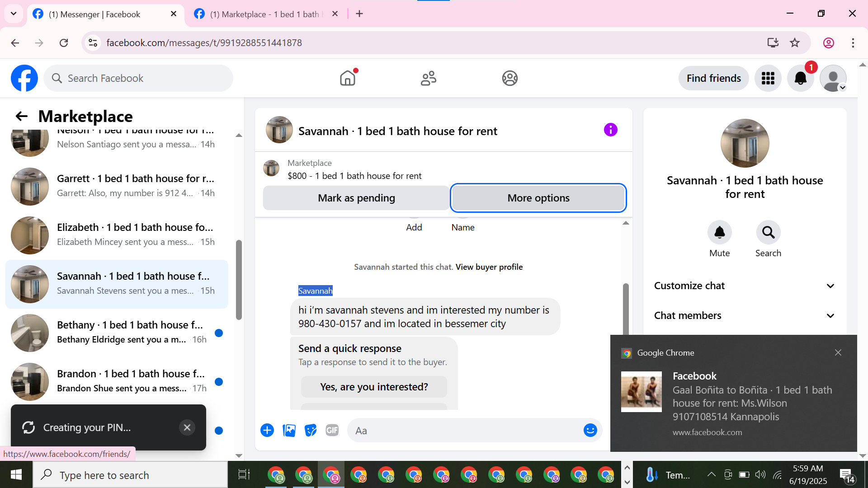Attach a photo file to message
This screenshot has height=488, width=868.
pyautogui.click(x=289, y=430)
